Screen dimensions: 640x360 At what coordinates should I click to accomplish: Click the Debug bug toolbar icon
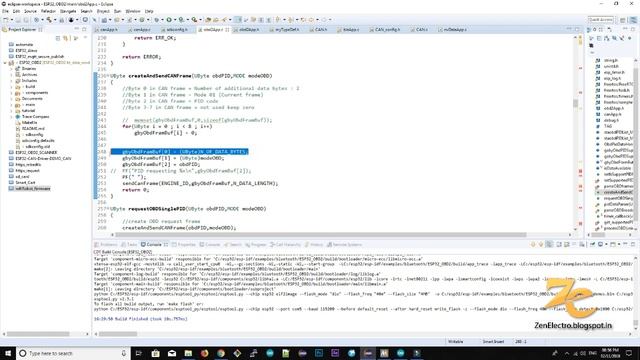pos(156,20)
